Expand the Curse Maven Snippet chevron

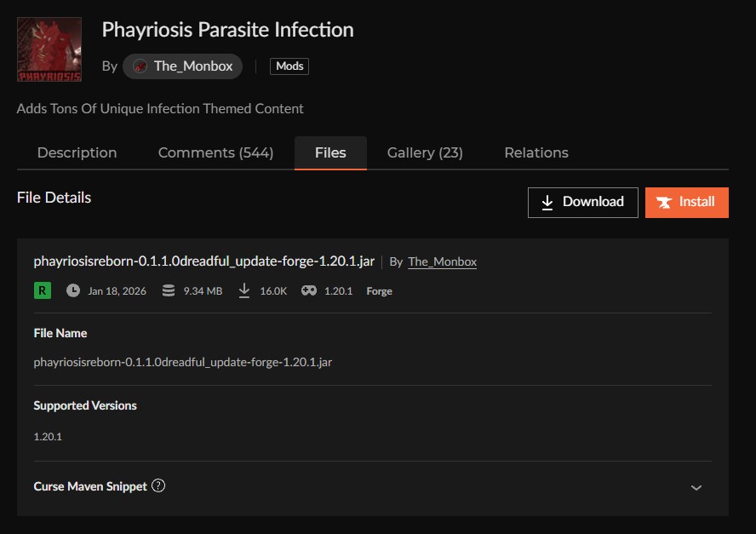click(x=696, y=488)
